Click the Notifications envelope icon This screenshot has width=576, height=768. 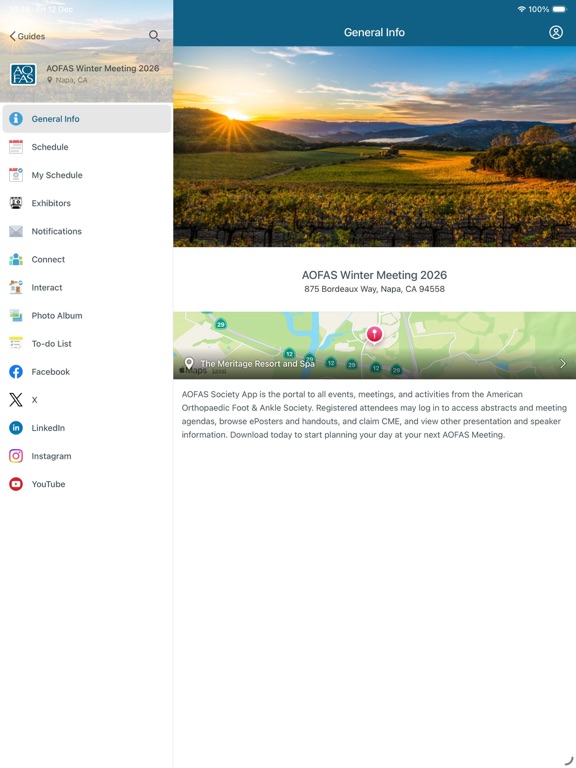16,231
